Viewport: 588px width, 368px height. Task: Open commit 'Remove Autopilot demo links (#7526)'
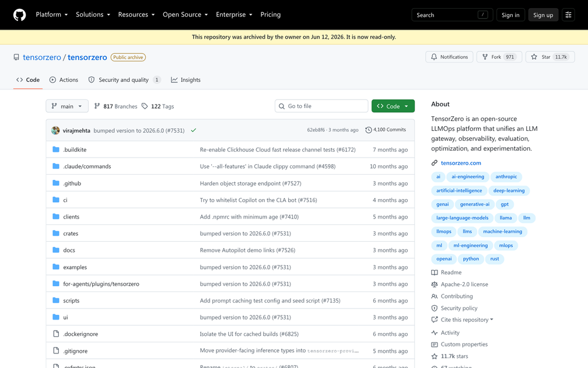click(247, 250)
